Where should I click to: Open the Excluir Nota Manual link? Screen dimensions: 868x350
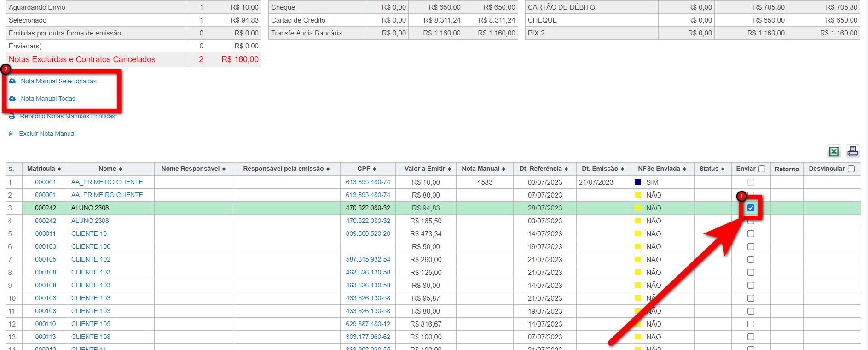[x=47, y=134]
